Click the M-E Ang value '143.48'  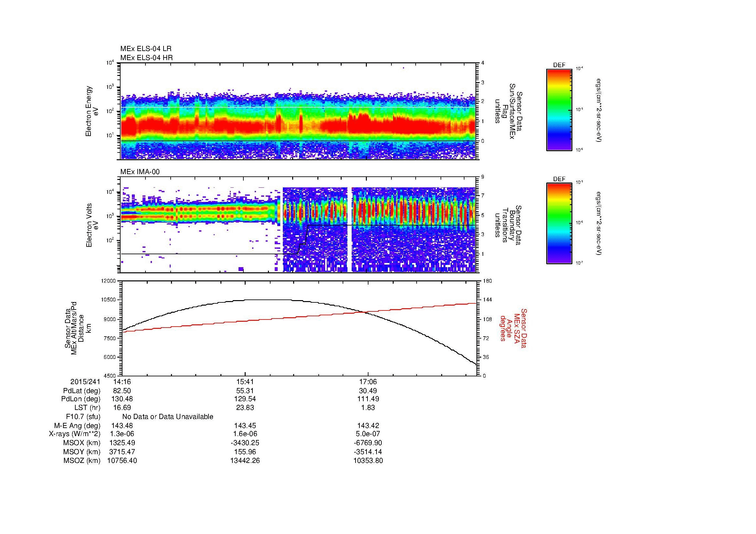pyautogui.click(x=122, y=426)
